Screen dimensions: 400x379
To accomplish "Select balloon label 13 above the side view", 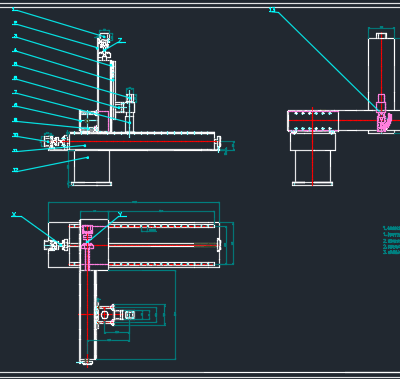I will click(x=272, y=10).
